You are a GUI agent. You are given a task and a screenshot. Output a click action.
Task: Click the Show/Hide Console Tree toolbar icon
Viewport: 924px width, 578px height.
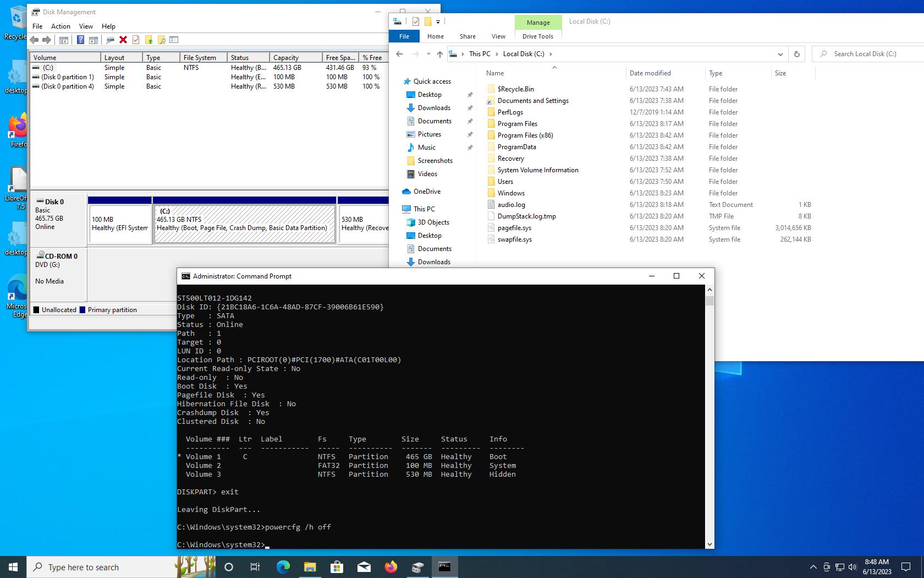64,40
